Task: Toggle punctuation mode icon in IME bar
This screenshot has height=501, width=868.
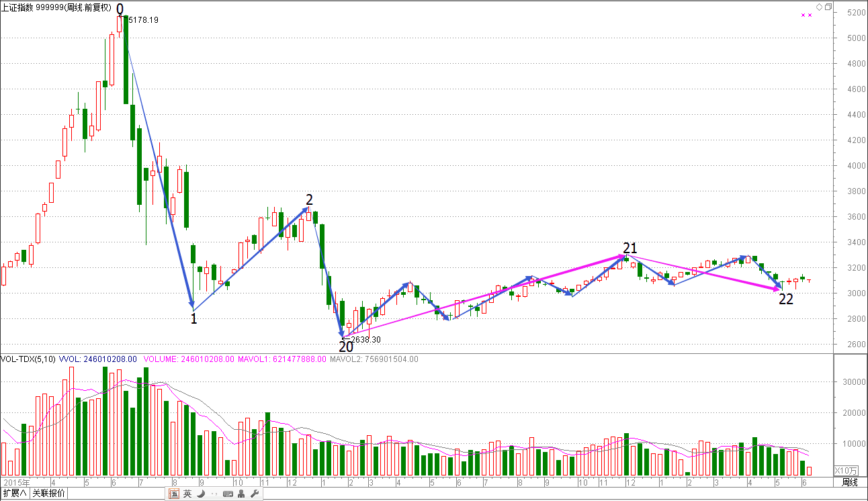Action: (213, 494)
